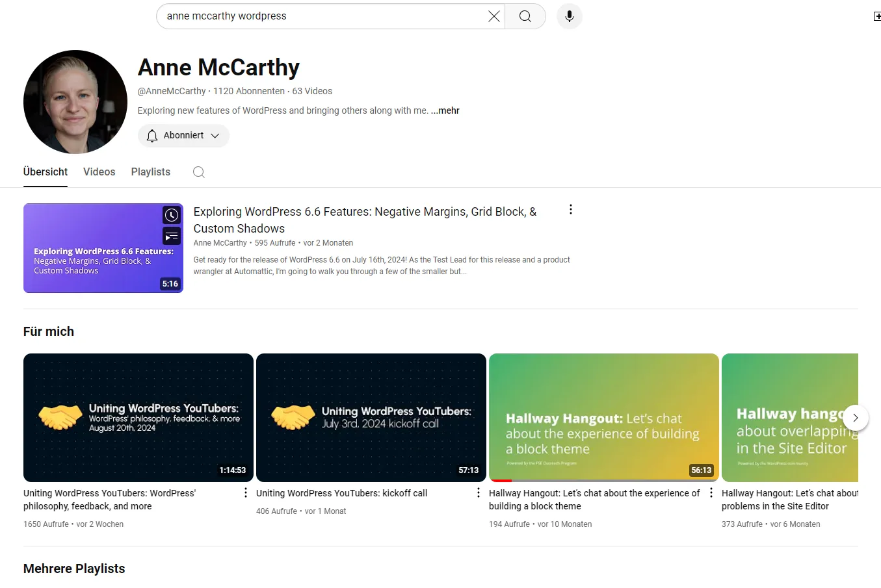Open options menu for kickoff call video
Image resolution: width=881 pixels, height=588 pixels.
[478, 493]
